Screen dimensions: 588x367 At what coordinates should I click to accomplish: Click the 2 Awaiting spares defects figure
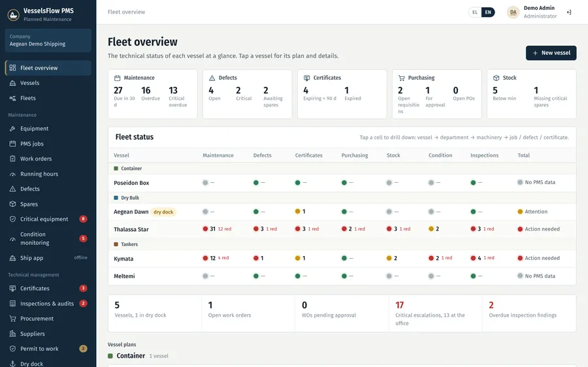coord(273,97)
